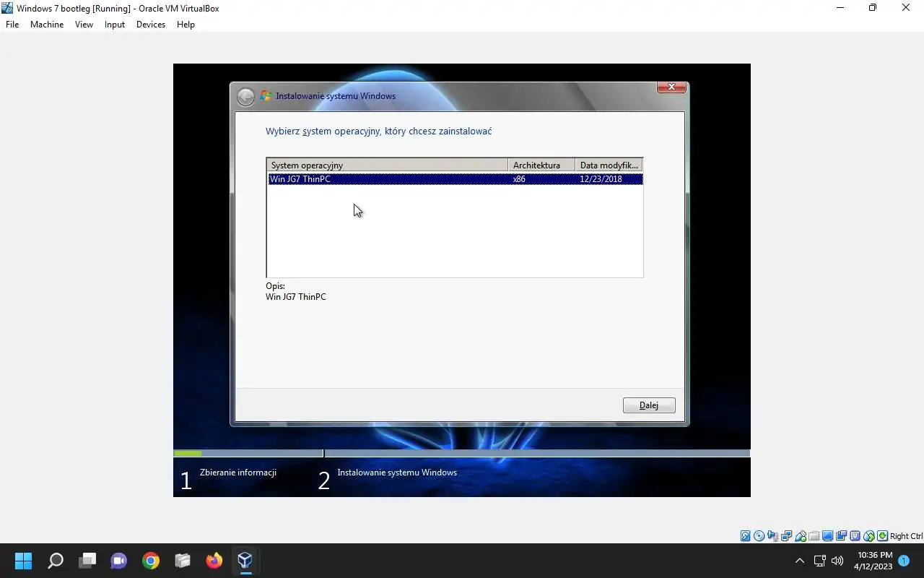This screenshot has height=578, width=924.
Task: Open network settings in system tray
Action: (x=819, y=561)
